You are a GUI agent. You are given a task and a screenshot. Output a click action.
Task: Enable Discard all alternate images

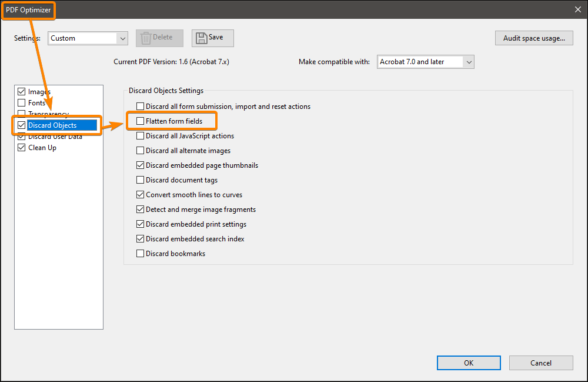tap(139, 150)
